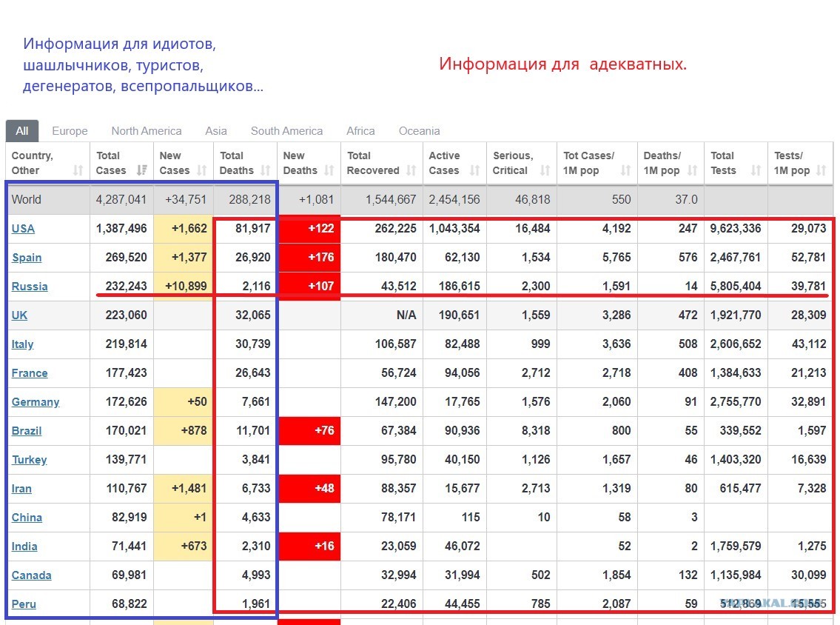
Task: Sort by Tot Cases/1M pop arrows
Action: 625,170
